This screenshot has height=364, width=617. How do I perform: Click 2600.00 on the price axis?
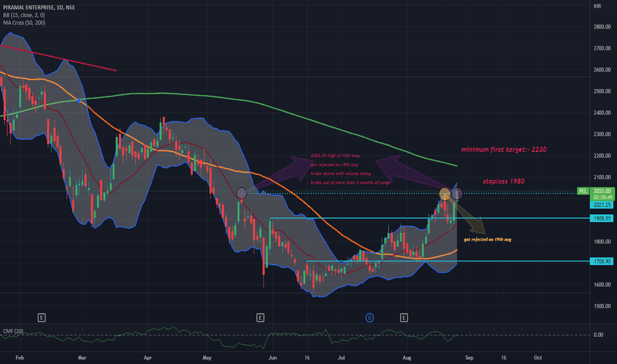602,69
